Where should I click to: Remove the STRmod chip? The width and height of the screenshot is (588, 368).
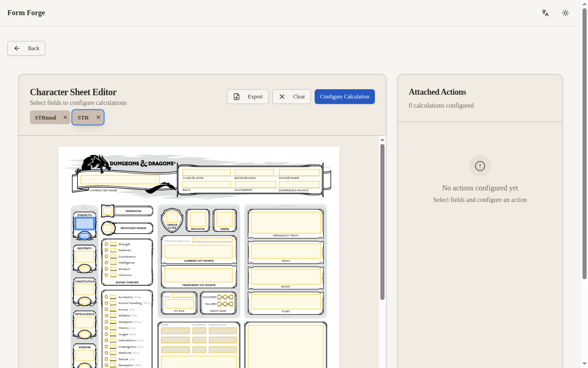65,117
